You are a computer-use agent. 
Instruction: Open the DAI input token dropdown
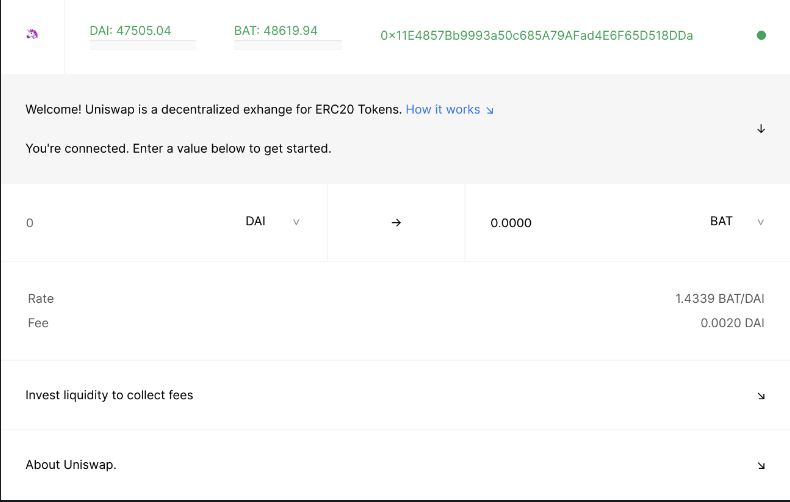(x=273, y=222)
